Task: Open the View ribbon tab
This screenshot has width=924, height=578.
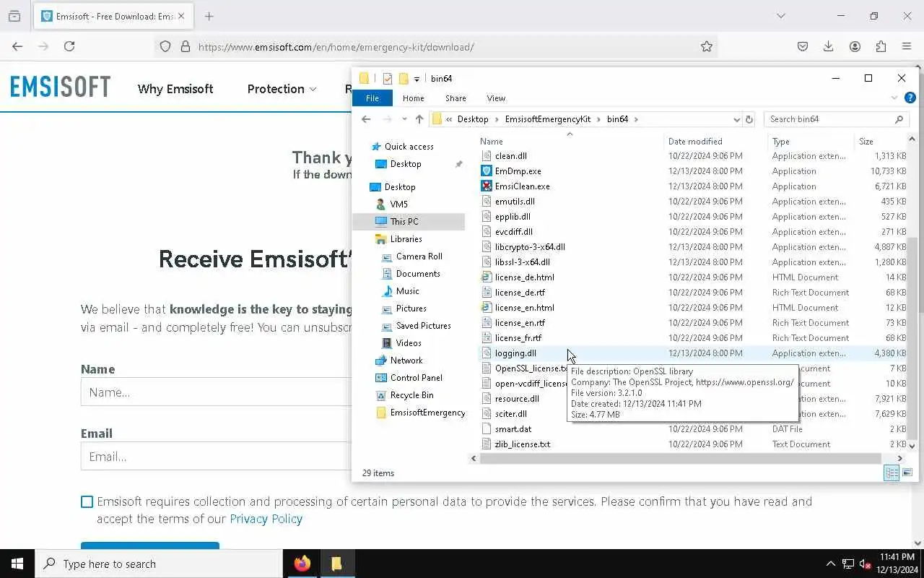Action: click(496, 98)
